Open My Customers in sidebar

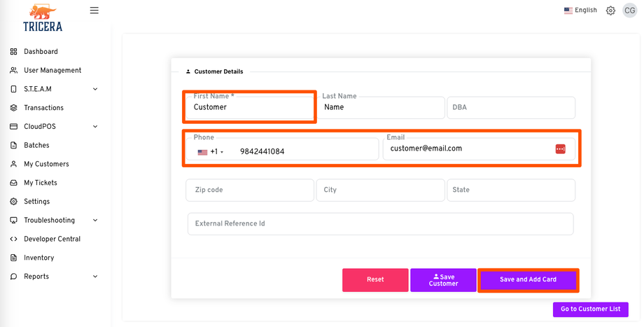[x=46, y=164]
